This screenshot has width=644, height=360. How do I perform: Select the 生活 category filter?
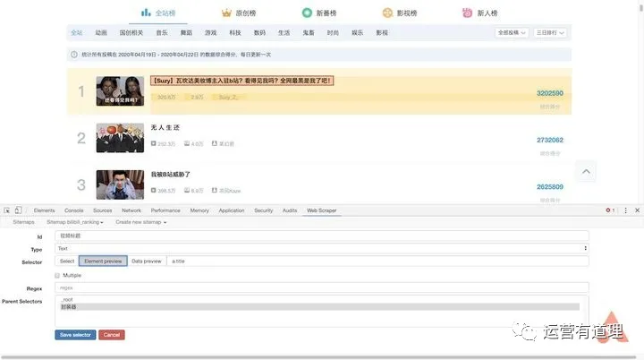(284, 32)
